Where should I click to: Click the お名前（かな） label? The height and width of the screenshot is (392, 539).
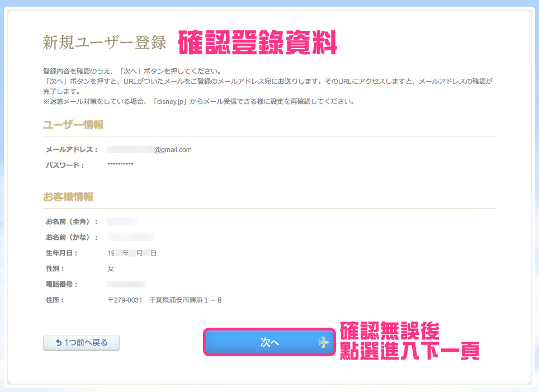[x=72, y=238]
